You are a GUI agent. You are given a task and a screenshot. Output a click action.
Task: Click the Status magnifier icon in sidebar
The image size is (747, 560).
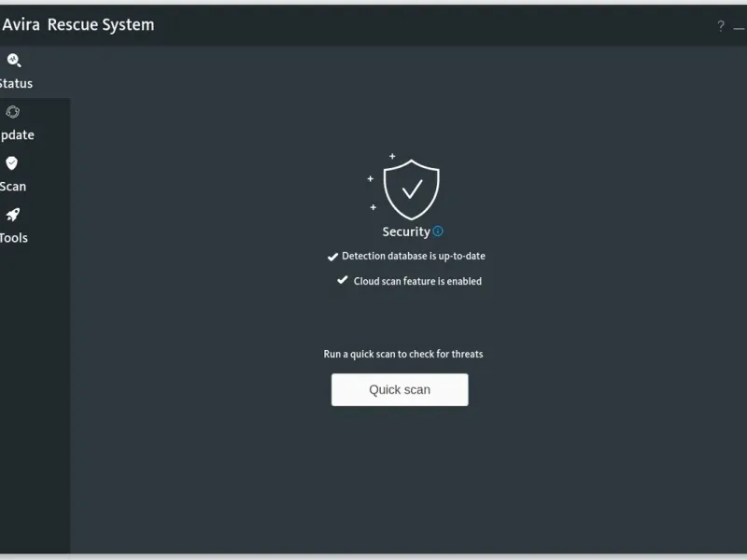pyautogui.click(x=14, y=61)
